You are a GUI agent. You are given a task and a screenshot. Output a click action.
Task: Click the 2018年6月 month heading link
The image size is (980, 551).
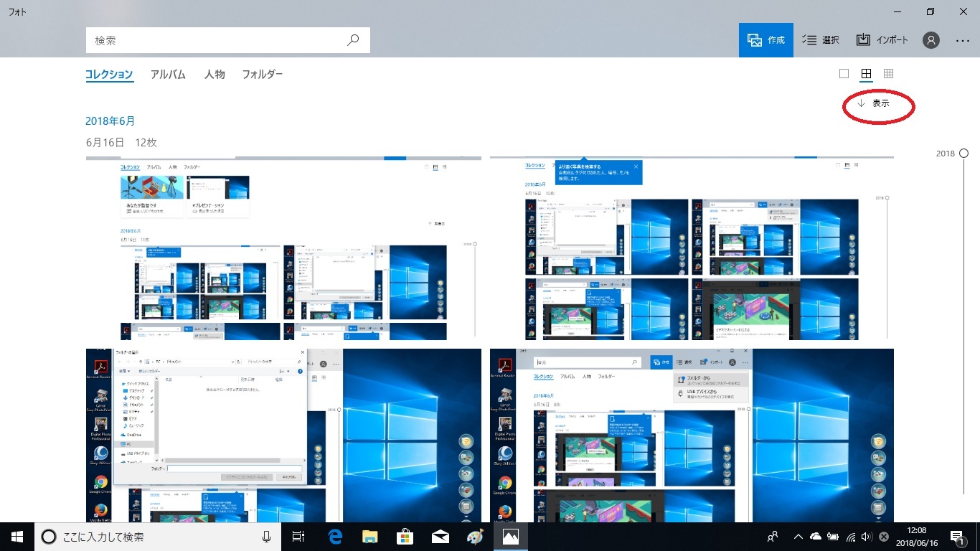[110, 121]
